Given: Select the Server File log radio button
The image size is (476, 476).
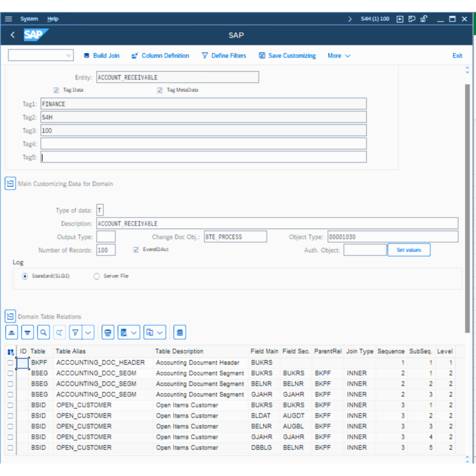Looking at the screenshot, I should tap(95, 275).
